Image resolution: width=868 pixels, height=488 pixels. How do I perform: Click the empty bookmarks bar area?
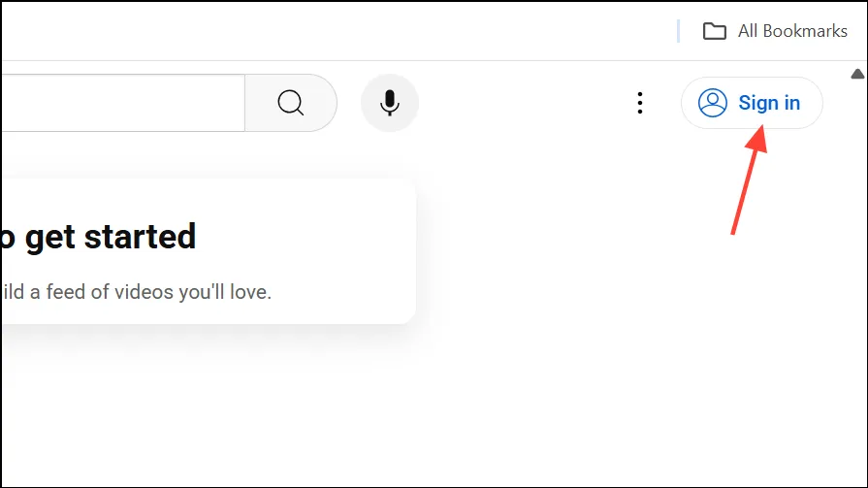click(x=332, y=31)
